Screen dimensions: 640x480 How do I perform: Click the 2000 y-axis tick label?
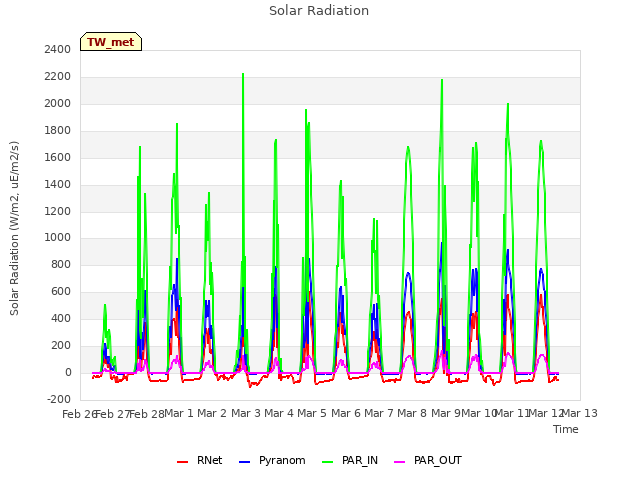point(58,103)
